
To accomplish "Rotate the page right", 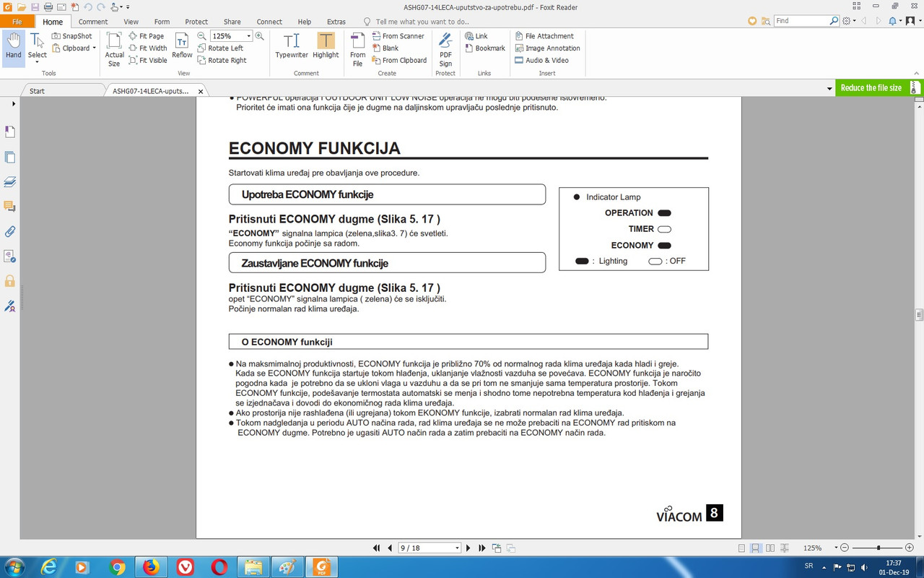I will tap(222, 61).
